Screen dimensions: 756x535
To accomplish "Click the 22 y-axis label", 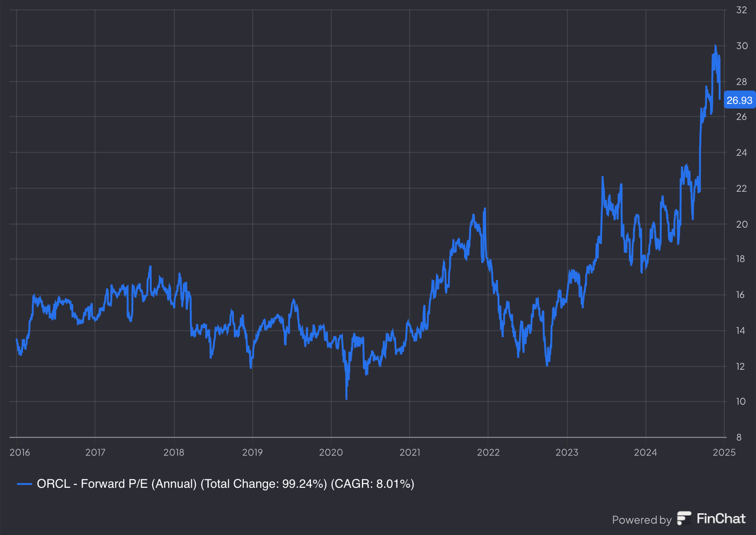I will pos(742,188).
